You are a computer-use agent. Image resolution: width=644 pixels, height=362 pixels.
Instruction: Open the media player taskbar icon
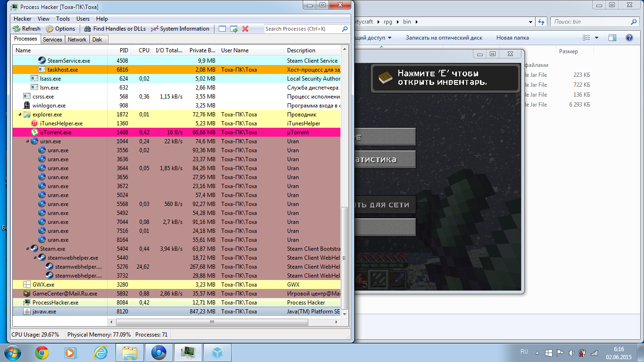[x=71, y=352]
